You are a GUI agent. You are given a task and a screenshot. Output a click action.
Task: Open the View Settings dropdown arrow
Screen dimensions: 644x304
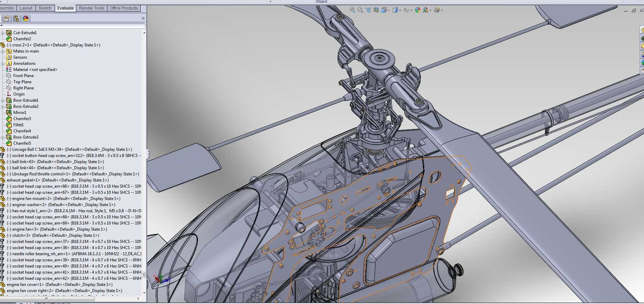click(x=442, y=10)
